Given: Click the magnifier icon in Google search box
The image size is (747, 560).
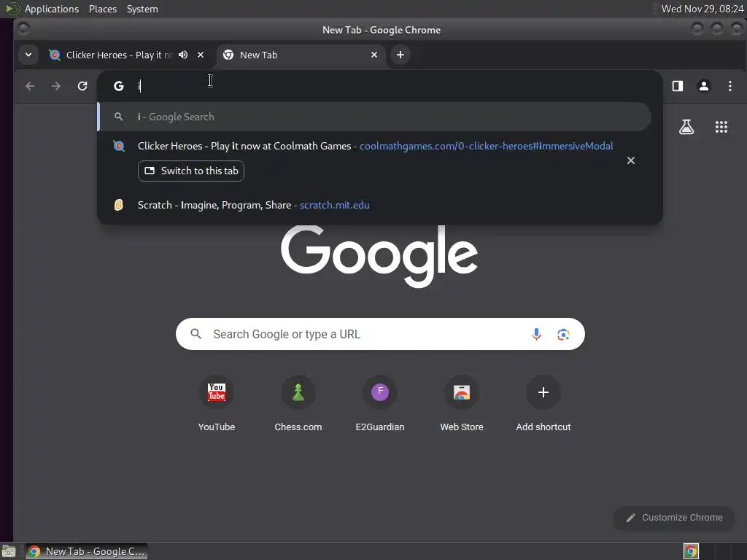Looking at the screenshot, I should point(196,334).
